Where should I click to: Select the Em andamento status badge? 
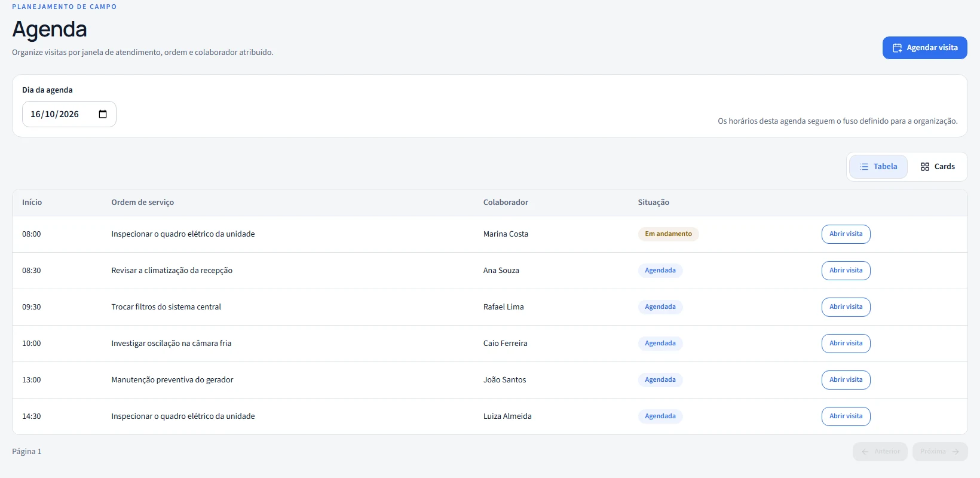click(x=668, y=234)
